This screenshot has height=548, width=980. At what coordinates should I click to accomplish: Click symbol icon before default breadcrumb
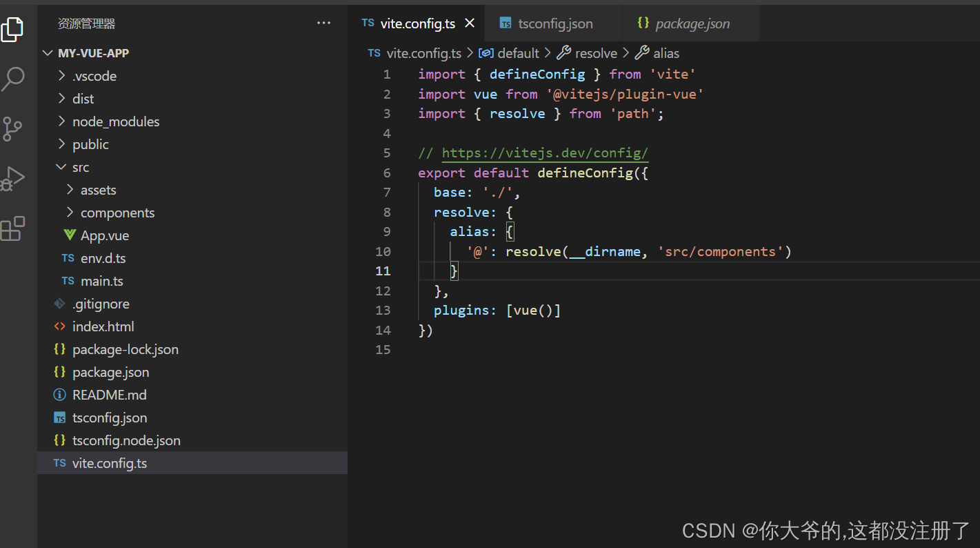point(486,53)
